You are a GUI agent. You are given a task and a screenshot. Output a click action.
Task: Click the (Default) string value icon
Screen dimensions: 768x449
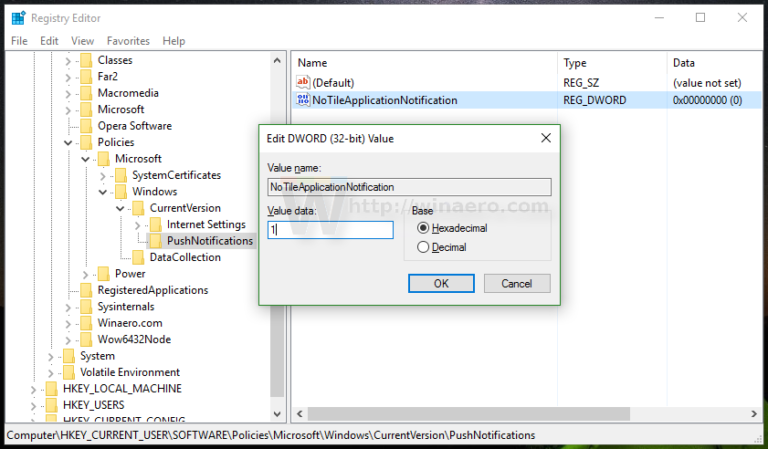coord(304,82)
